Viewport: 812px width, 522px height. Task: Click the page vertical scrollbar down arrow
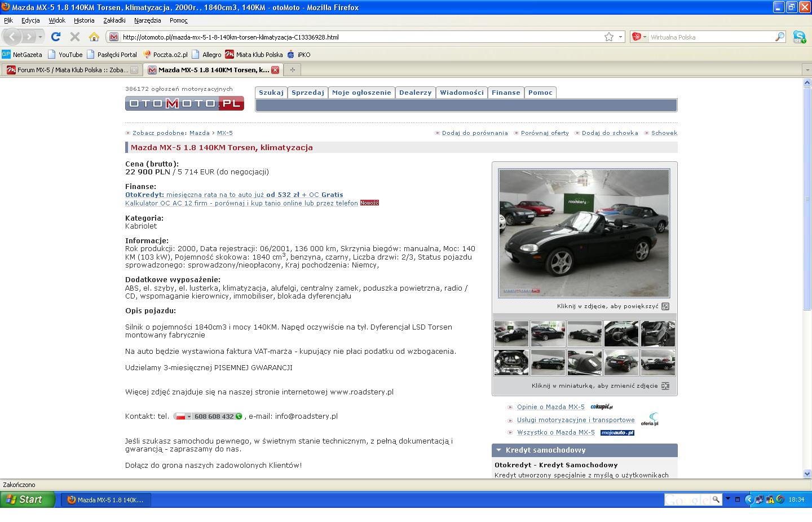click(x=807, y=474)
